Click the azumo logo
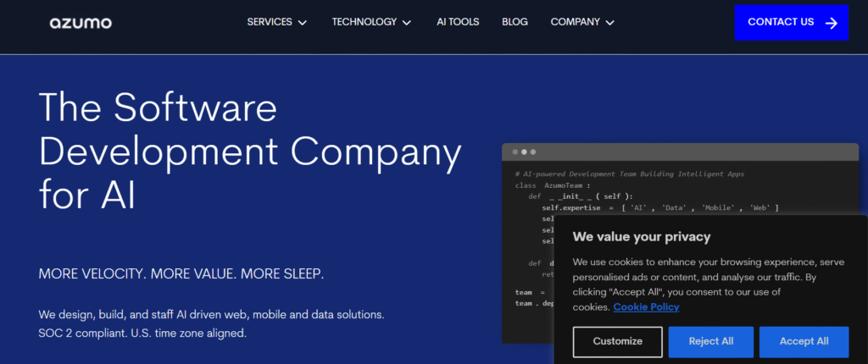This screenshot has width=868, height=364. [x=81, y=23]
